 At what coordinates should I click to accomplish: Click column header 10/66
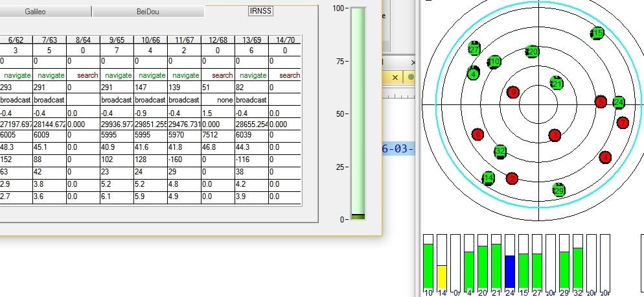[x=150, y=40]
